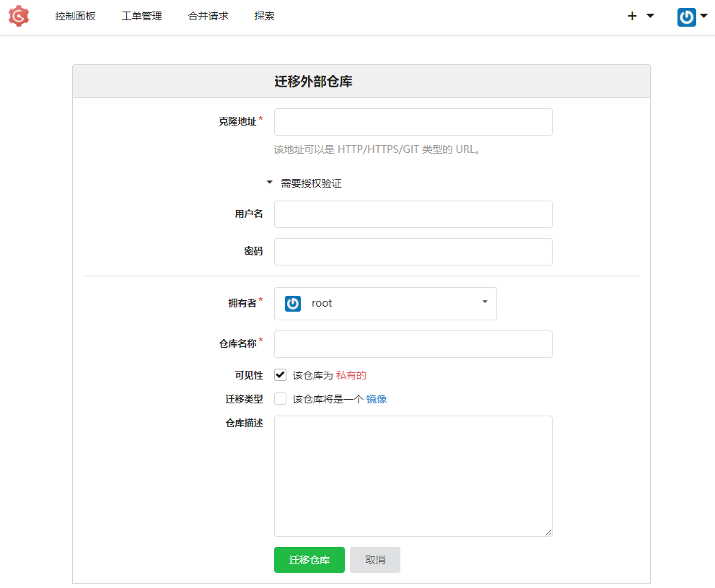
Task: Enable the 镜像 migration type checkbox
Action: 281,399
